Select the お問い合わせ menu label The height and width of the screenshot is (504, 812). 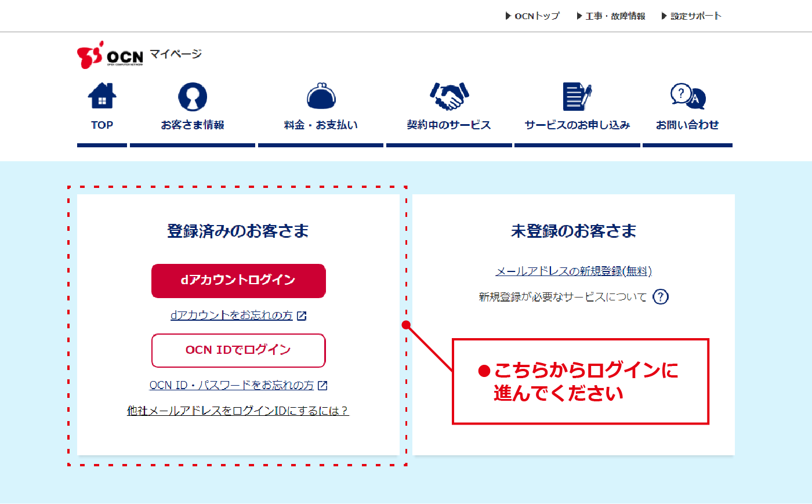coord(687,125)
